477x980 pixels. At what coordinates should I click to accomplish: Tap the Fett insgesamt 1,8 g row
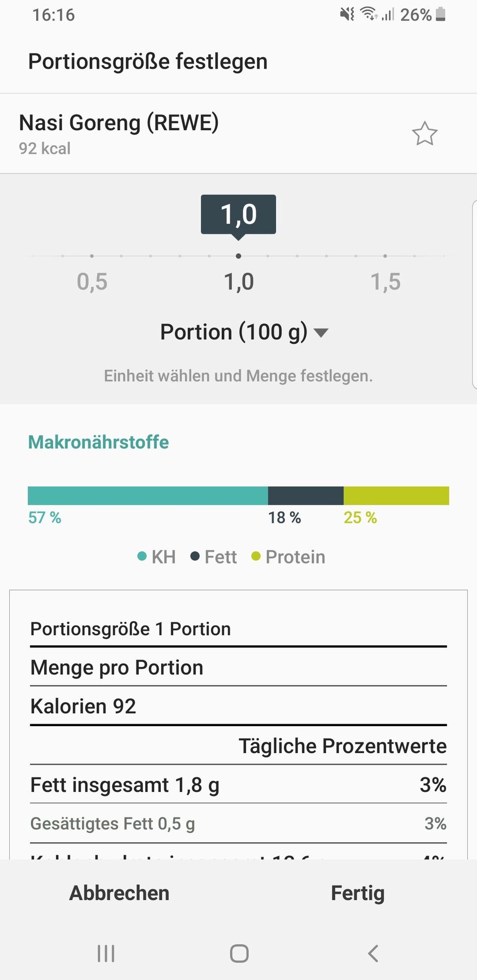[x=238, y=784]
